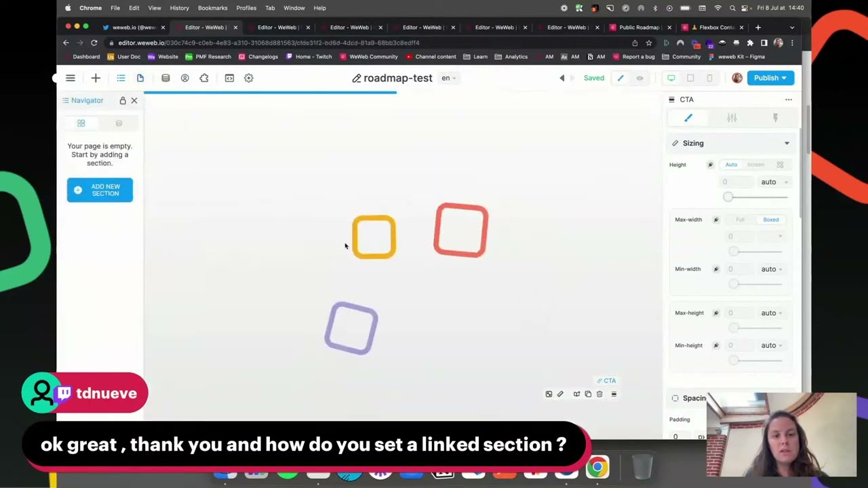
Task: Open the WeWeb Community bookmark
Action: 369,57
